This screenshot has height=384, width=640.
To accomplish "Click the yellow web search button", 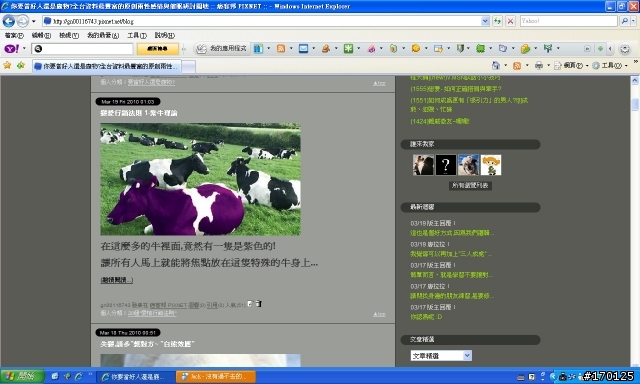I will coord(158,49).
